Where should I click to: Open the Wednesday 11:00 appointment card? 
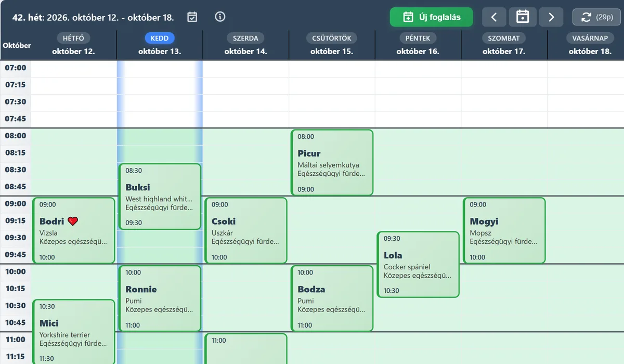(x=246, y=349)
